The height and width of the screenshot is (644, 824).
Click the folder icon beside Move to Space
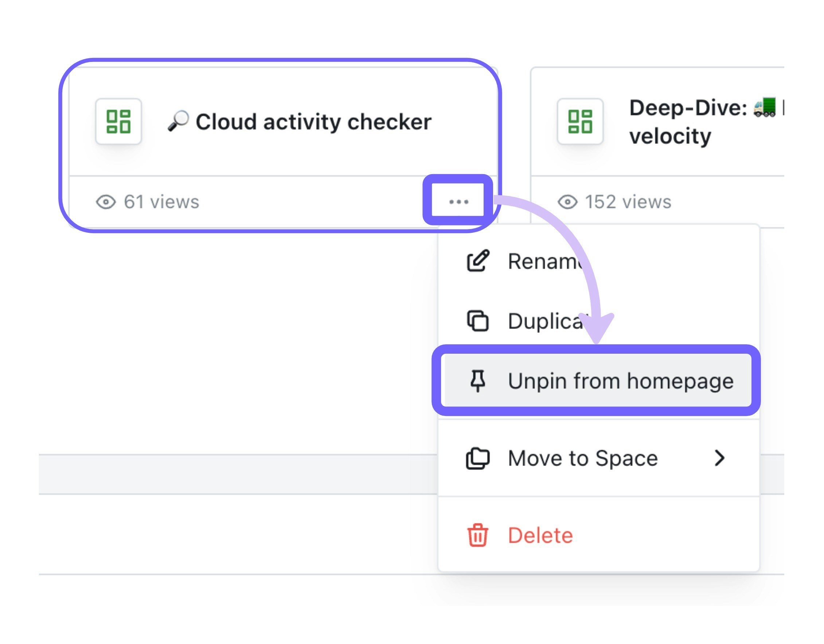click(478, 458)
